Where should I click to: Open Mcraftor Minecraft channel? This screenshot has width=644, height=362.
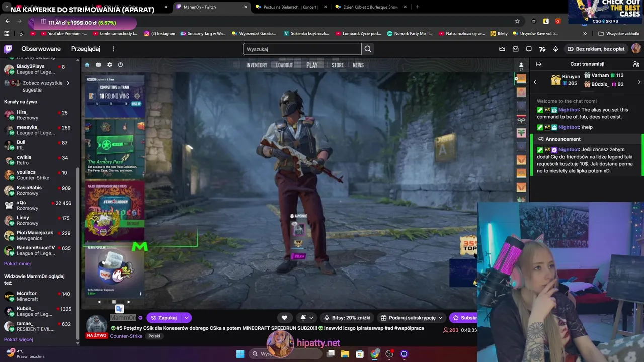pos(38,296)
